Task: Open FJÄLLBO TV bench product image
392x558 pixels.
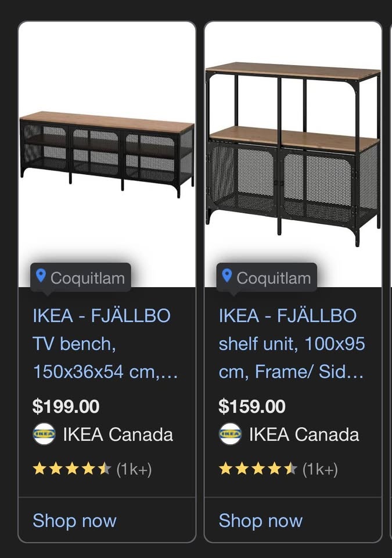Action: click(107, 151)
